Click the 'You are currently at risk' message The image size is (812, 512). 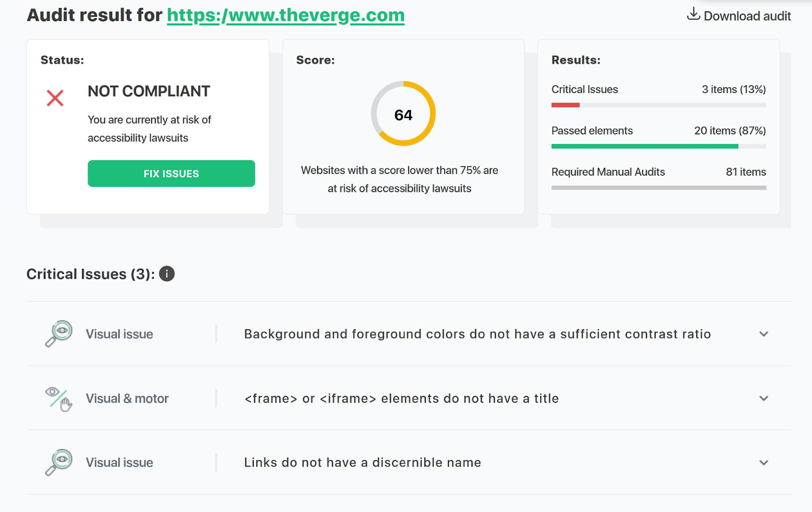(149, 129)
